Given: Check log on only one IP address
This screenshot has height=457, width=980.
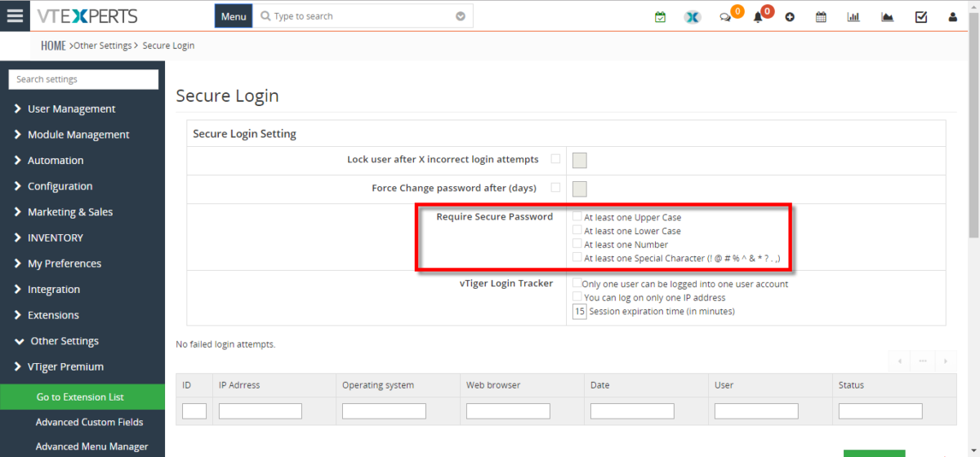Looking at the screenshot, I should (577, 297).
